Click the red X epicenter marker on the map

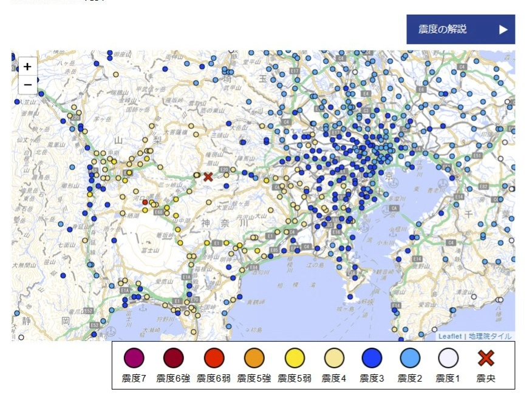click(208, 177)
